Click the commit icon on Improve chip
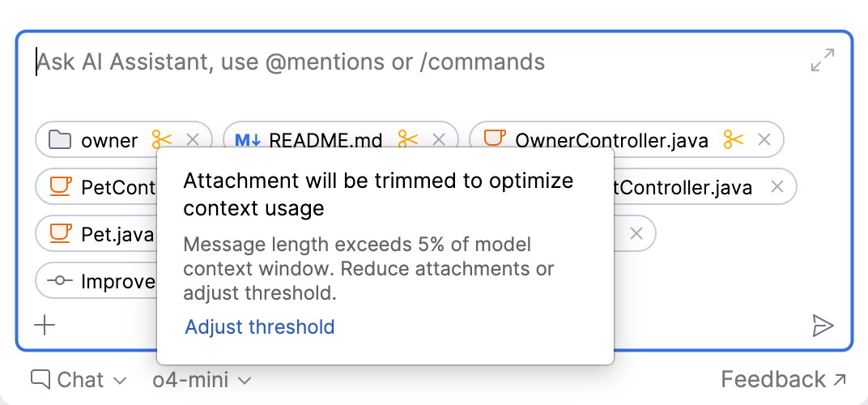This screenshot has height=405, width=868. click(x=60, y=280)
